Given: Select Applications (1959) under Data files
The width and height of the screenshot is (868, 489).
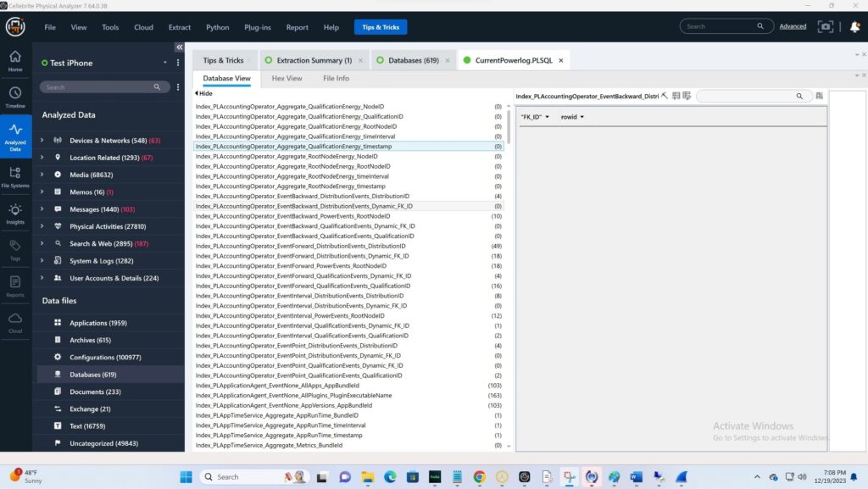Looking at the screenshot, I should click(x=98, y=323).
